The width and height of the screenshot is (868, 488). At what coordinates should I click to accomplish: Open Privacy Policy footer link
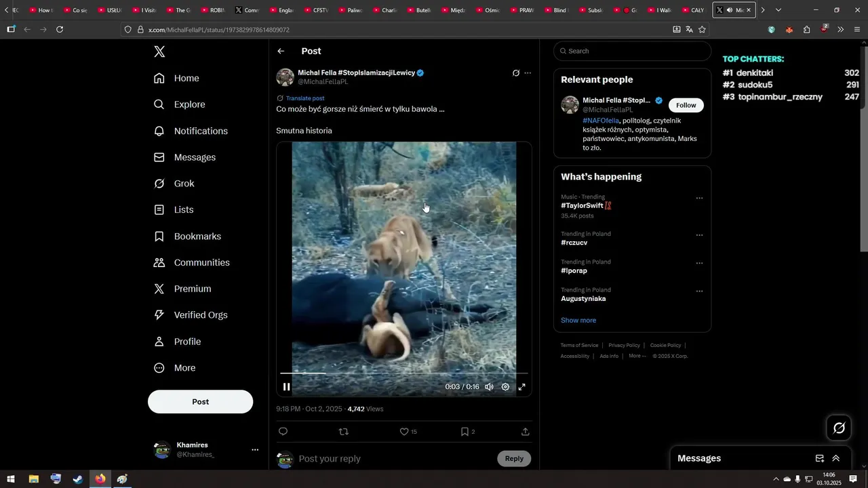[x=624, y=346]
